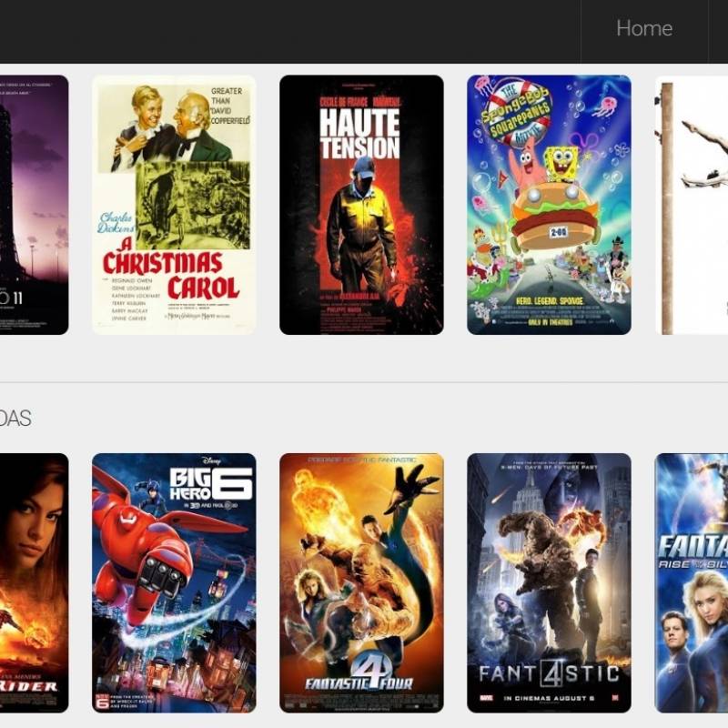This screenshot has height=728, width=728.
Task: Select the Fantastic Four Rise of Silver Surfer poster
Action: tap(692, 582)
